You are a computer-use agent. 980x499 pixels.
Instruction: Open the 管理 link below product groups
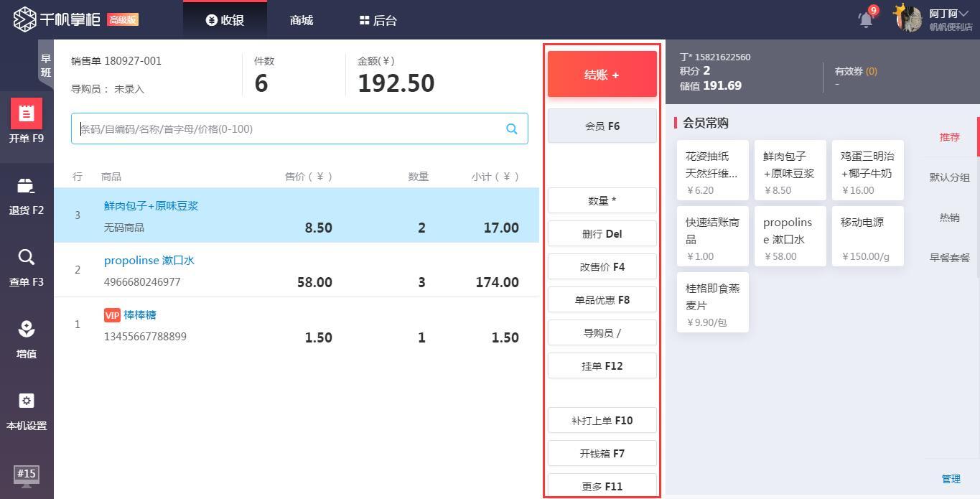click(x=950, y=479)
